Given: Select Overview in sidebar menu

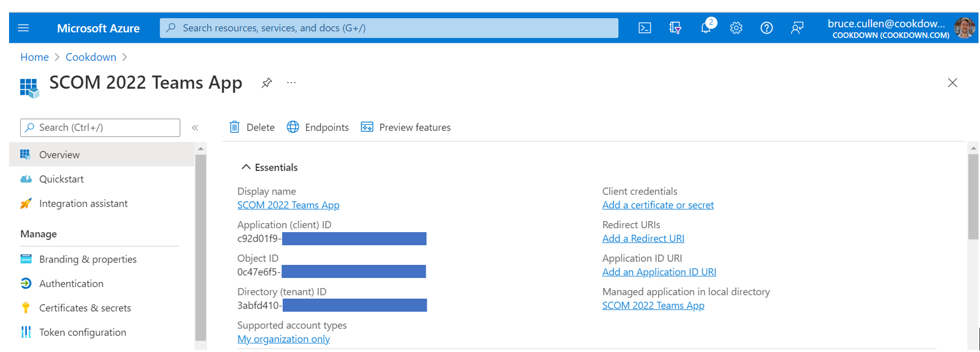Looking at the screenshot, I should pos(102,155).
